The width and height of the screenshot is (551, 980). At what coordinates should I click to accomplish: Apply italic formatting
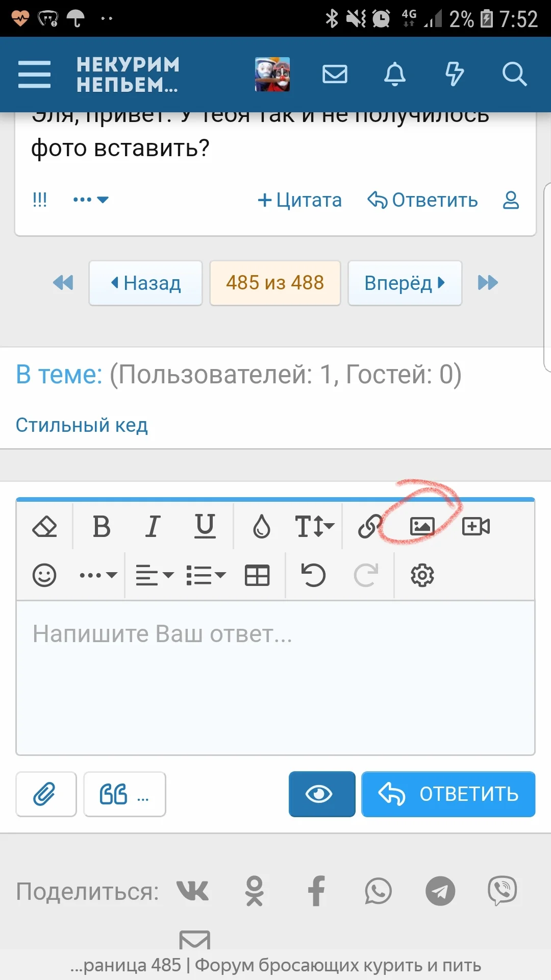[x=152, y=527]
